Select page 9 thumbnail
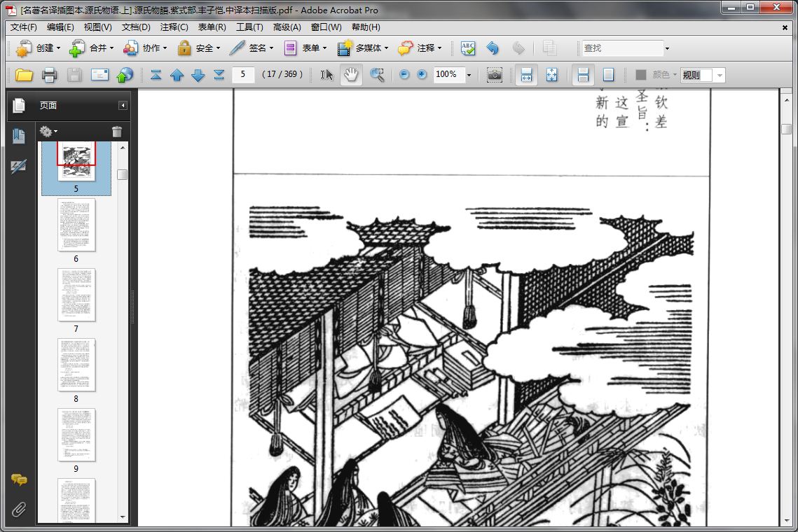This screenshot has width=798, height=532. click(x=76, y=435)
